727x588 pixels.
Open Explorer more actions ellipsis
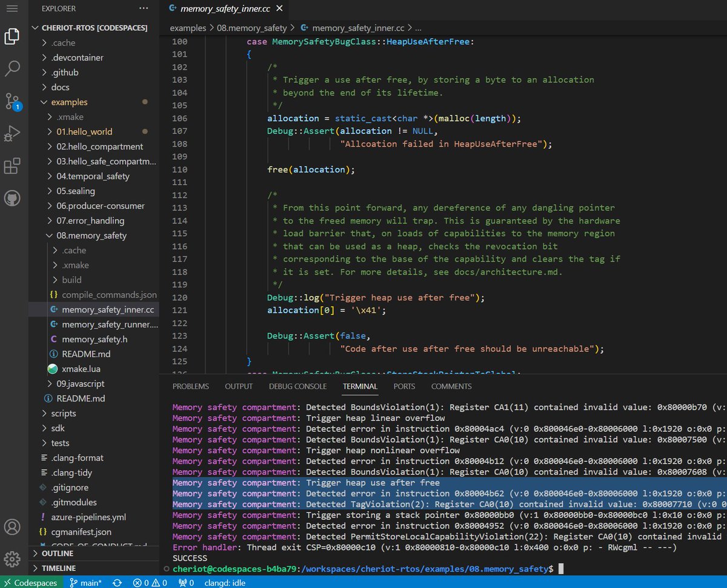point(143,8)
